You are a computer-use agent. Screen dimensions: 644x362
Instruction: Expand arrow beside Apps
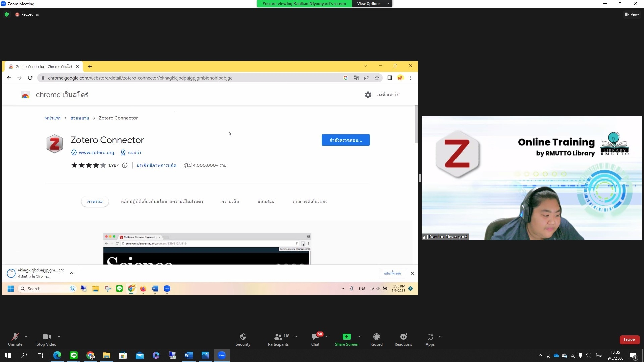[x=440, y=337]
